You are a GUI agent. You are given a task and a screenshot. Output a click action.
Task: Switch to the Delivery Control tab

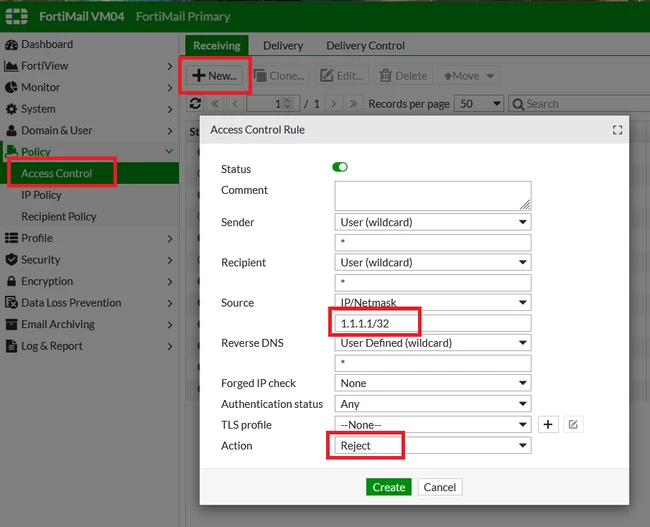click(x=365, y=46)
